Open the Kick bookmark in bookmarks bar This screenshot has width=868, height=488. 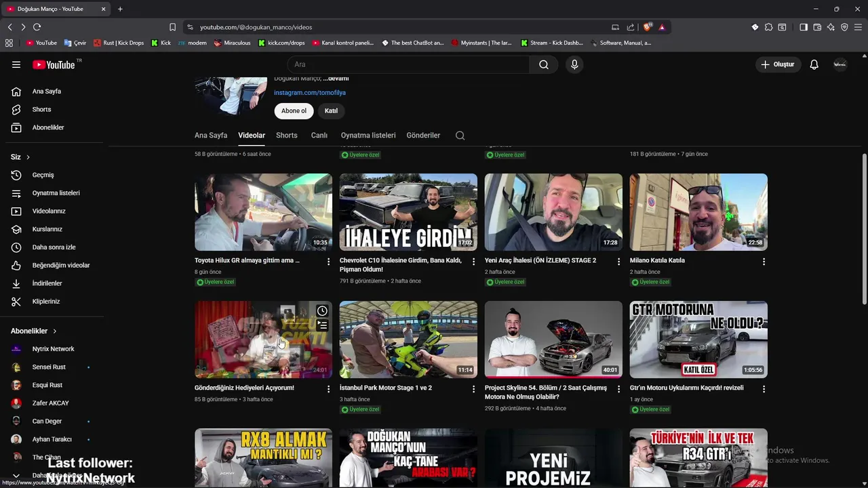[x=161, y=43]
